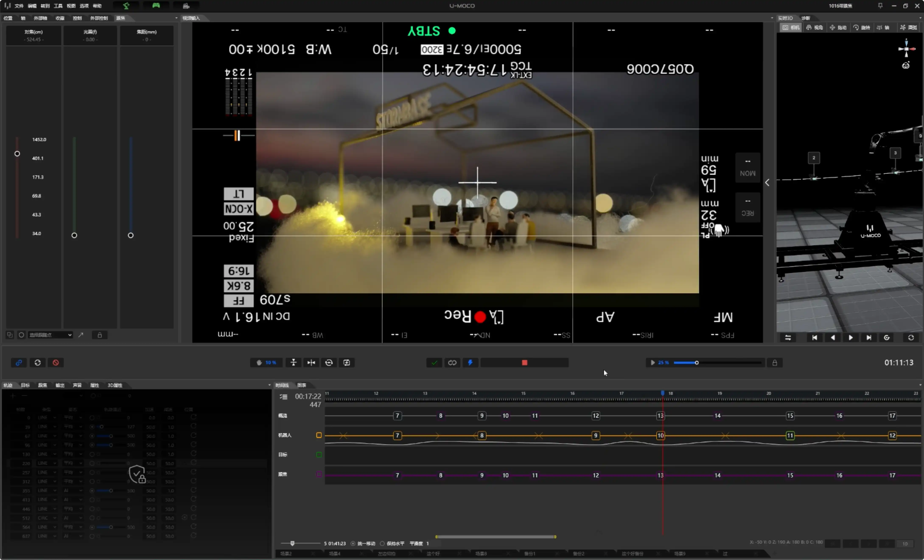Click the 对焦 focus slider handle

tap(17, 154)
